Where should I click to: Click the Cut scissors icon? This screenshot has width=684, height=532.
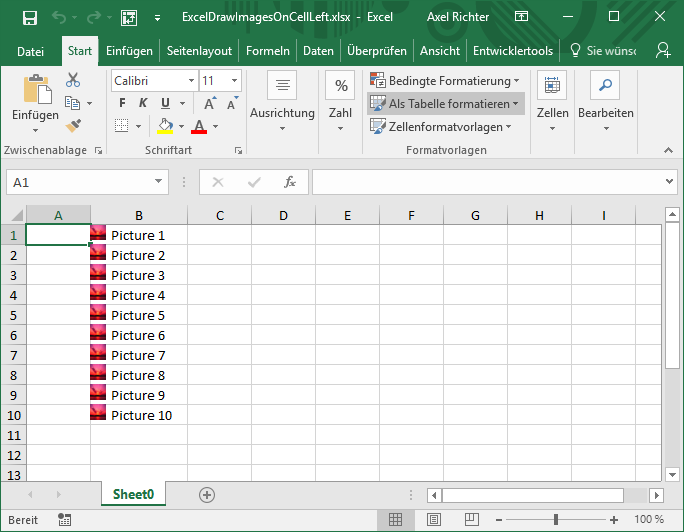[73, 80]
